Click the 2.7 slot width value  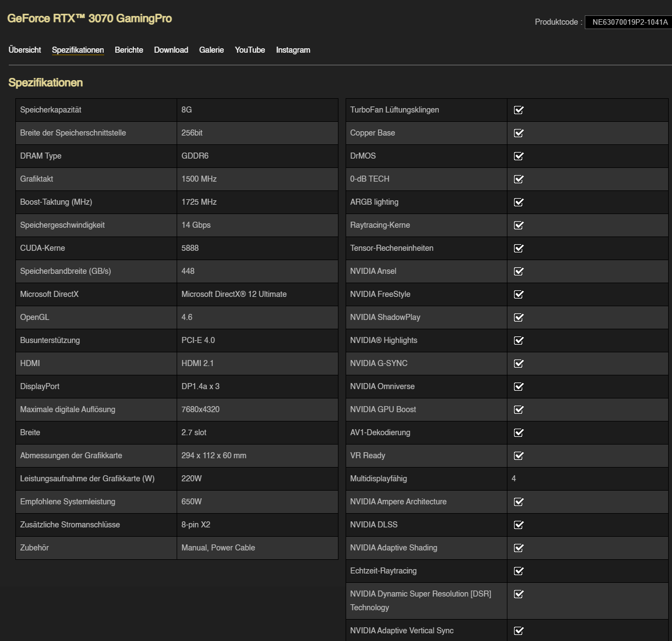(x=194, y=432)
